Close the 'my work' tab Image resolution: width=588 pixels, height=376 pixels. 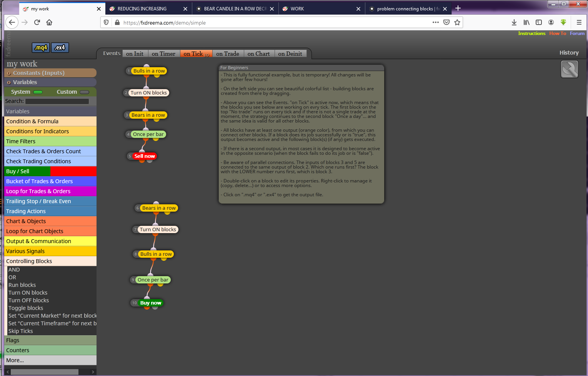coord(99,9)
